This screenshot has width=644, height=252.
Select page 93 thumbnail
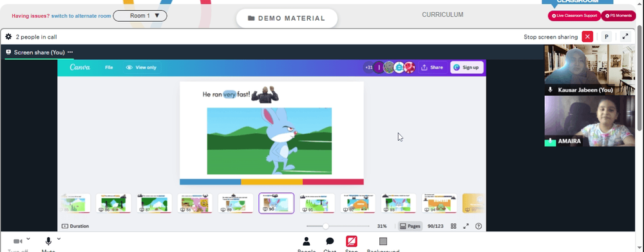[399, 203]
